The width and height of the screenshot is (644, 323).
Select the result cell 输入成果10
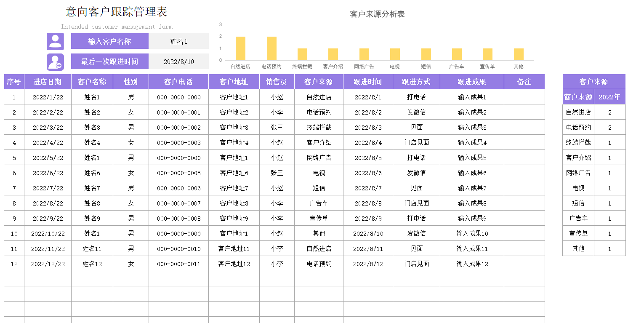(x=472, y=233)
